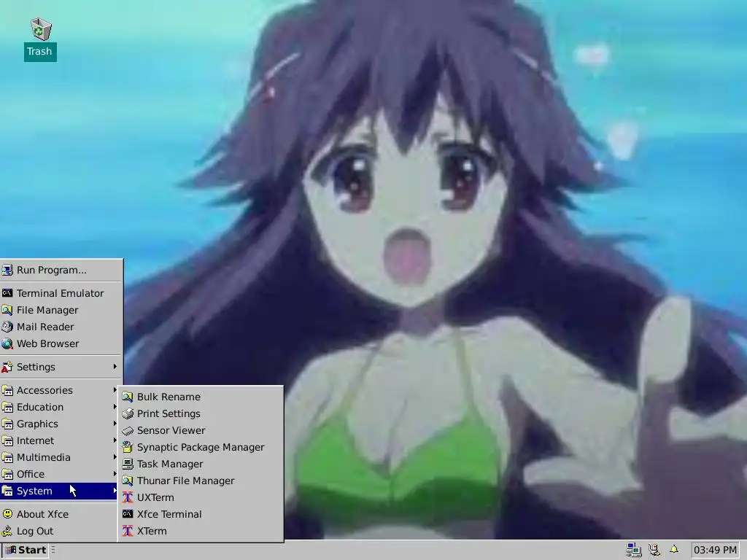Click the Settings menu icon
Viewport: 747px width, 560px height.
coord(7,367)
